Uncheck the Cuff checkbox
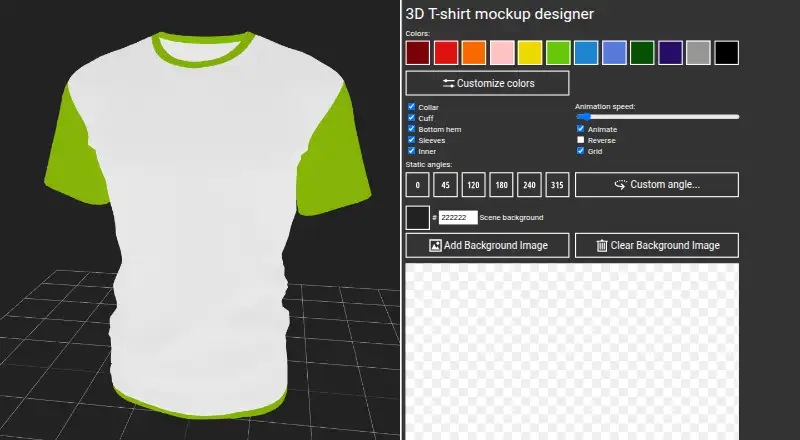This screenshot has height=440, width=800. pos(411,118)
